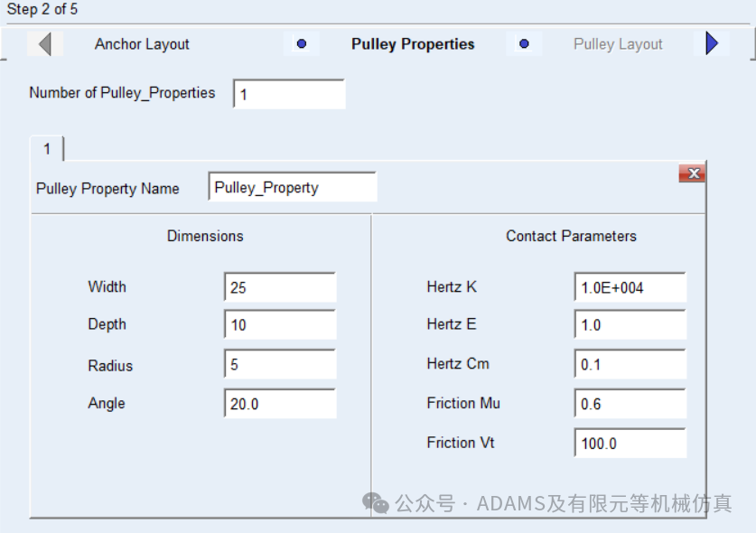756x533 pixels.
Task: Edit the Pulley Property Name field
Action: point(293,187)
